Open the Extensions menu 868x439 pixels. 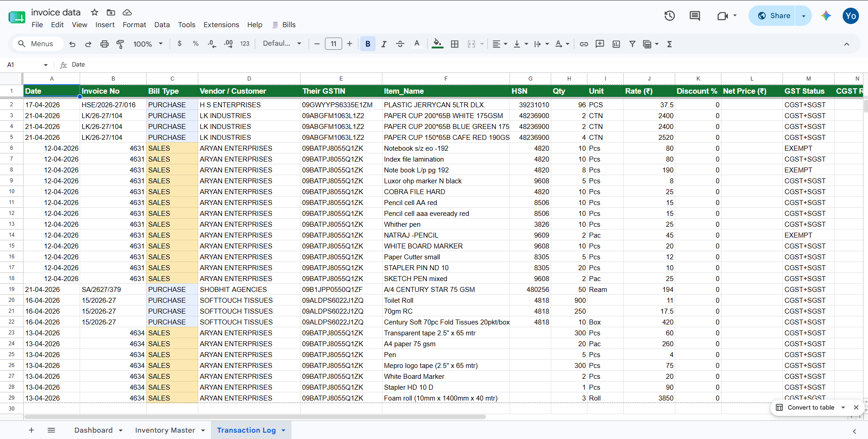click(221, 25)
